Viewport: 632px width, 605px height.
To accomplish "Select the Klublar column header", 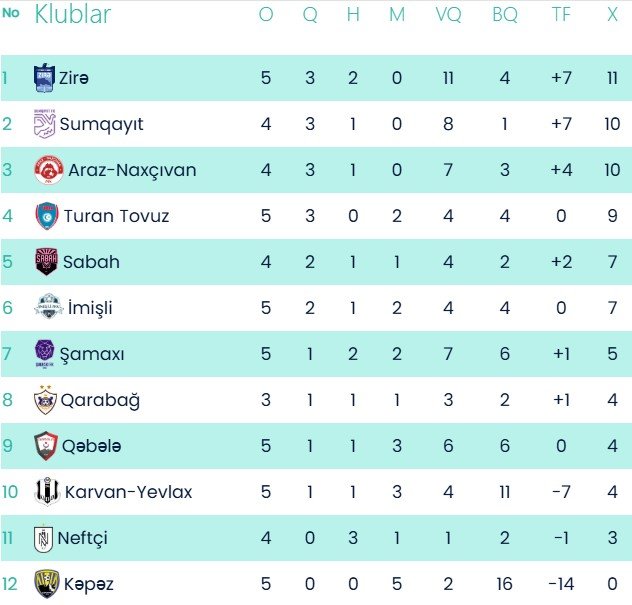I will [x=73, y=14].
